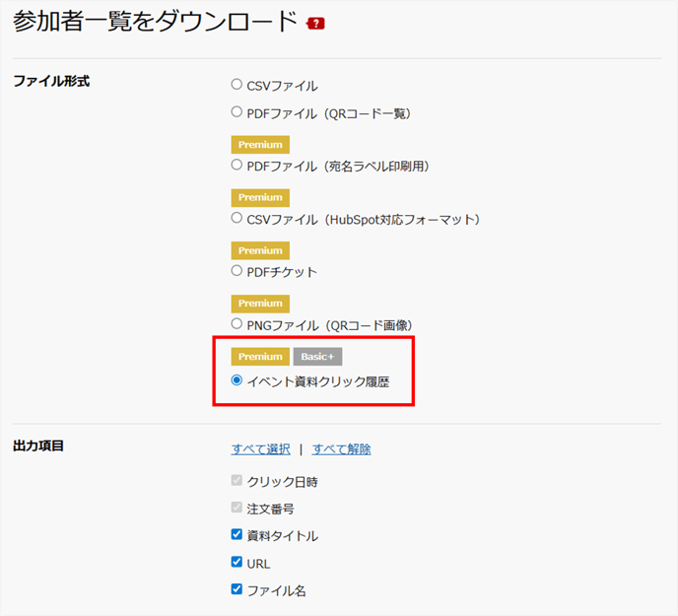Choose CSVファイル (HubSpot対応フォーマット) option

click(x=237, y=218)
